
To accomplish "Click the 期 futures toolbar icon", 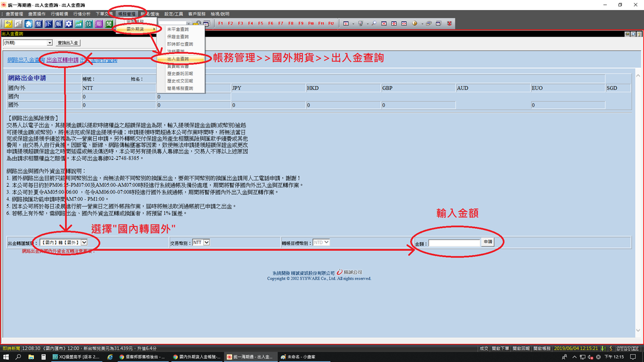I will [x=99, y=24].
